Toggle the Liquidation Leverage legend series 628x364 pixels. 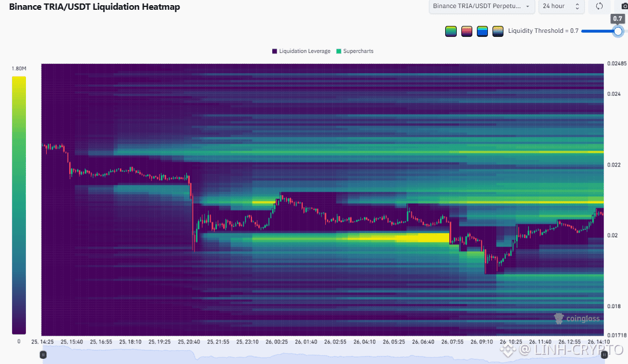[301, 51]
